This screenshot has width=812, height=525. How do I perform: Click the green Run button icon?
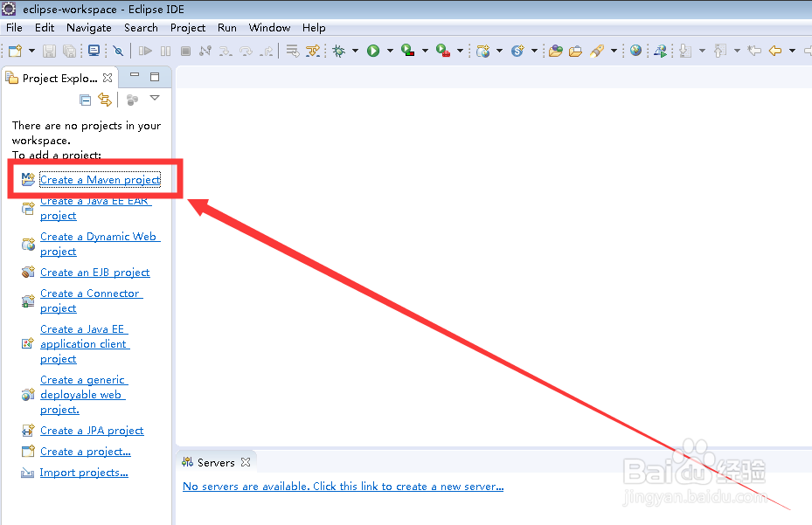(x=373, y=51)
